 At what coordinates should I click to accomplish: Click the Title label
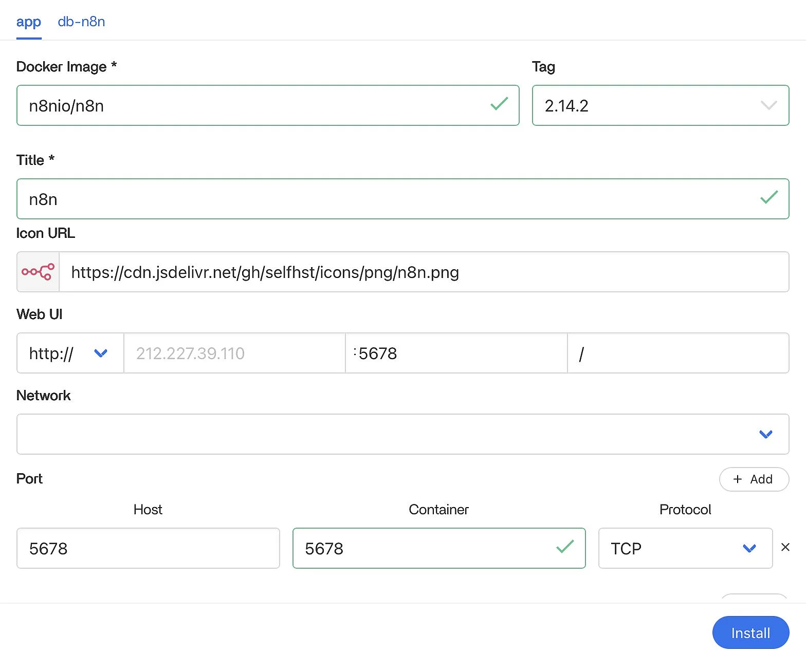(35, 160)
